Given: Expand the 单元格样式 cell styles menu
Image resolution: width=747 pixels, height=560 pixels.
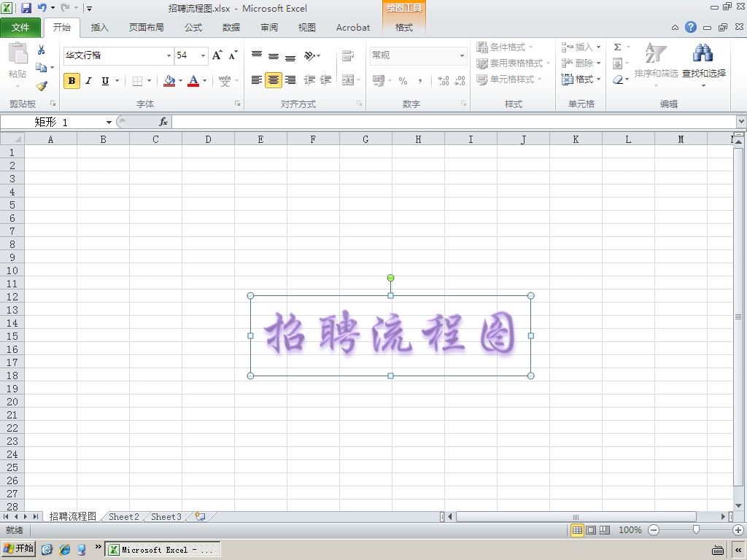Looking at the screenshot, I should [x=508, y=79].
